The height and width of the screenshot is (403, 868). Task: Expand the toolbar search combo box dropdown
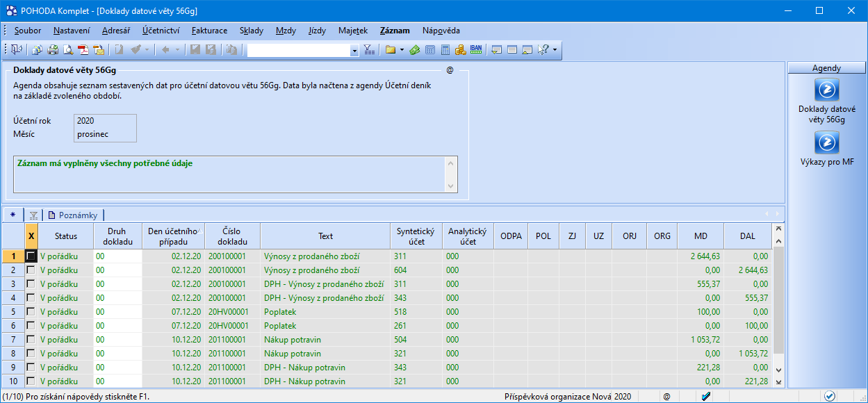coord(354,50)
